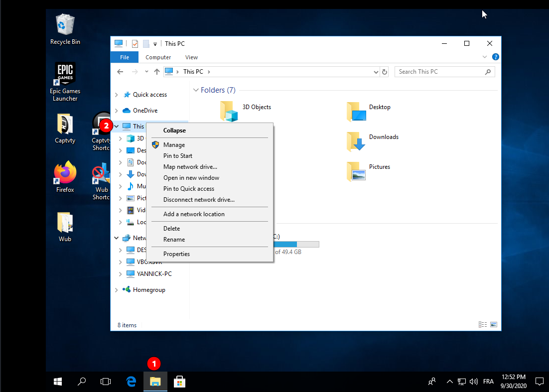Viewport: 549px width, 392px height.
Task: Click the Explorer help question mark icon
Action: (495, 57)
